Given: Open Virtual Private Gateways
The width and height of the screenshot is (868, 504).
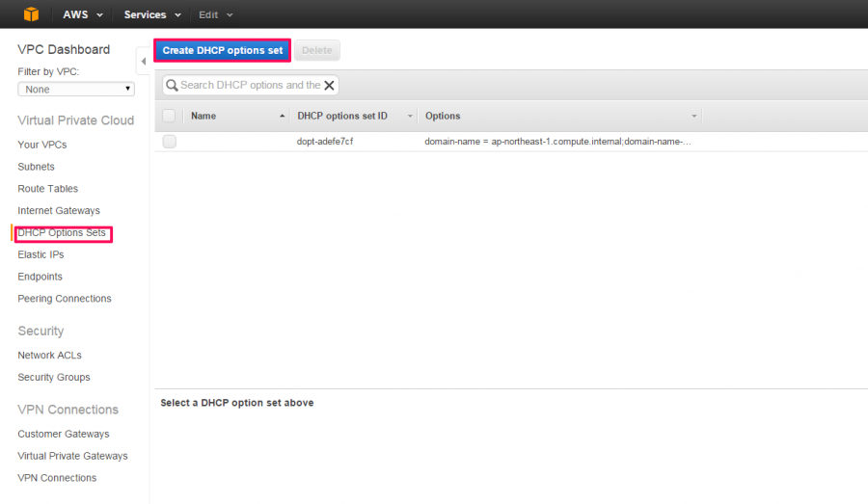Looking at the screenshot, I should point(72,456).
